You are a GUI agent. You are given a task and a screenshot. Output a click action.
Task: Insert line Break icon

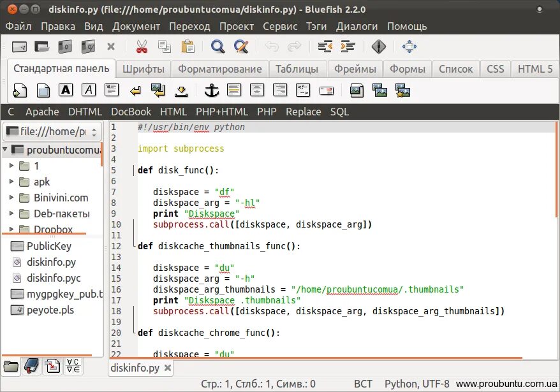click(135, 91)
